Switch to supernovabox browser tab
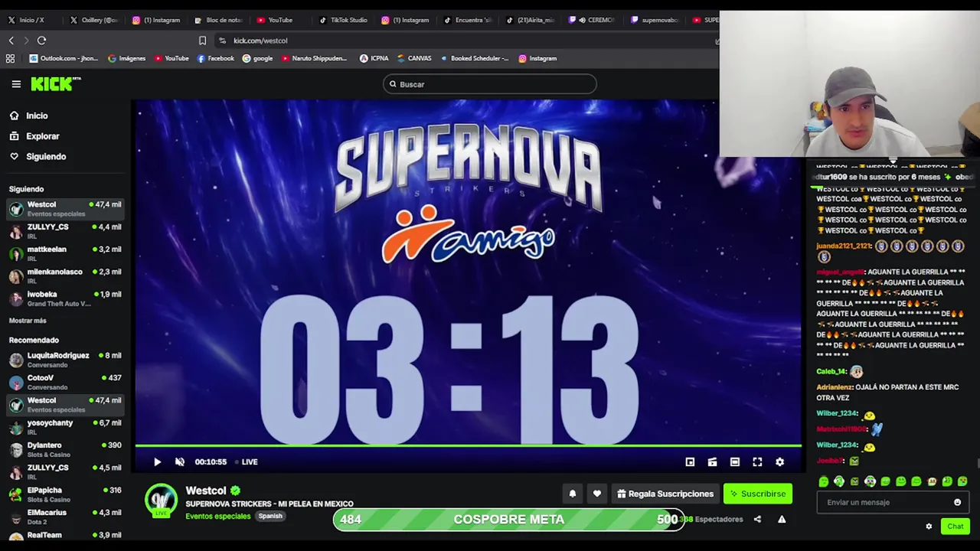Image resolution: width=980 pixels, height=551 pixels. point(655,20)
